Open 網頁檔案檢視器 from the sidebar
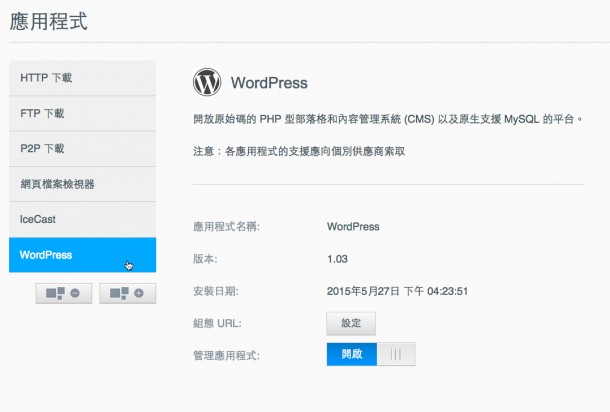The image size is (610, 412). (x=82, y=184)
